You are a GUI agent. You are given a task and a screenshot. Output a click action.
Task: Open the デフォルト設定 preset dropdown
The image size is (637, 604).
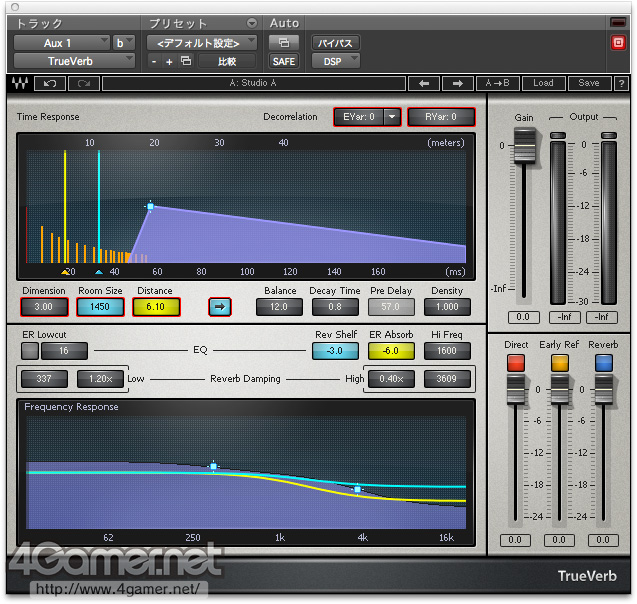202,43
